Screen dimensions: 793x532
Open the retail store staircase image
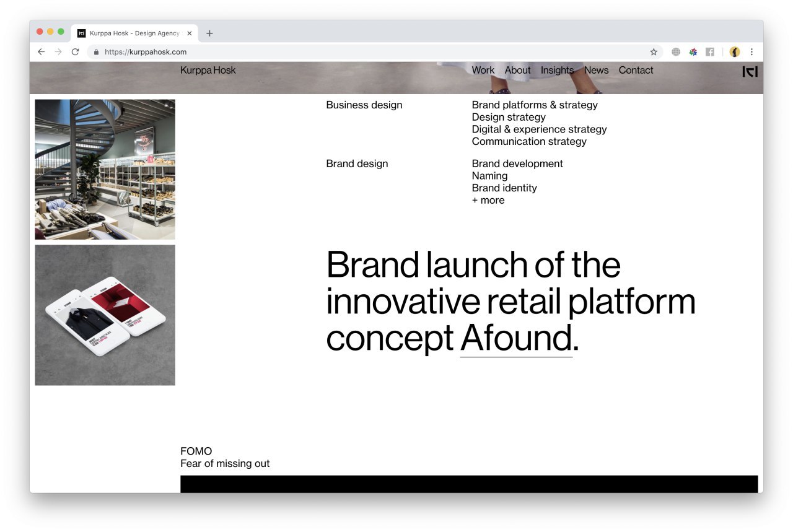coord(105,169)
